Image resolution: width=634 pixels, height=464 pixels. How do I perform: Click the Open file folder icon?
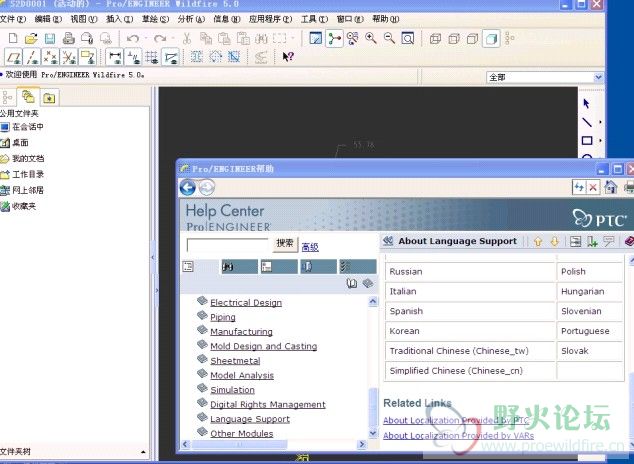click(x=31, y=38)
